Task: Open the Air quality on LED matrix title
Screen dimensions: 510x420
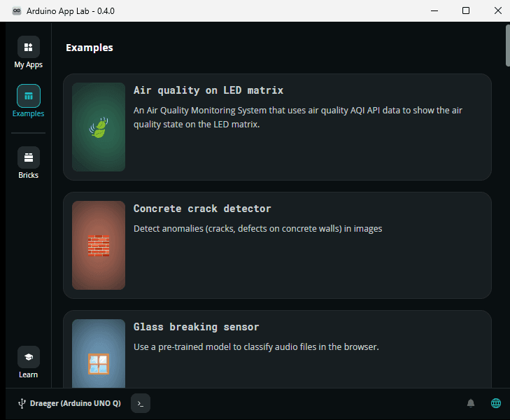Action: click(x=208, y=90)
